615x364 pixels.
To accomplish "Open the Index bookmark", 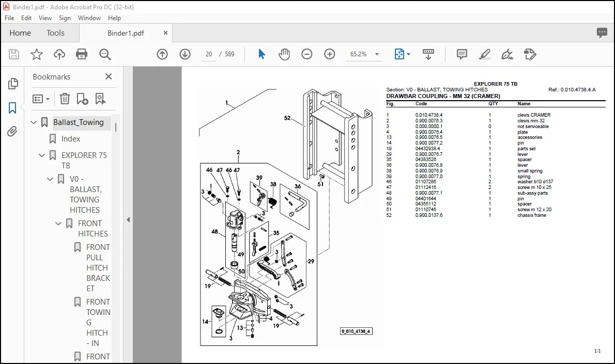I will (71, 139).
